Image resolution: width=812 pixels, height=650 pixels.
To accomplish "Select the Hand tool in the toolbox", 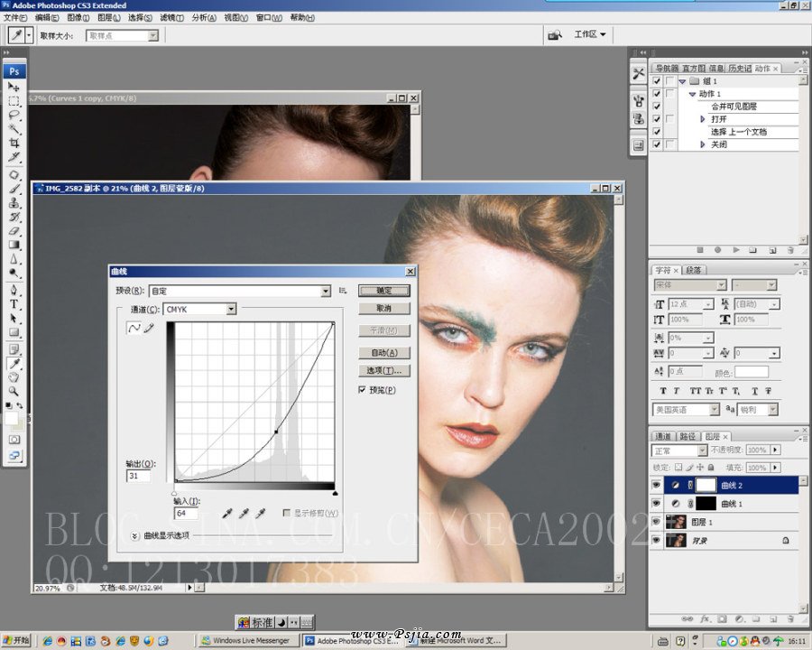I will pyautogui.click(x=14, y=377).
